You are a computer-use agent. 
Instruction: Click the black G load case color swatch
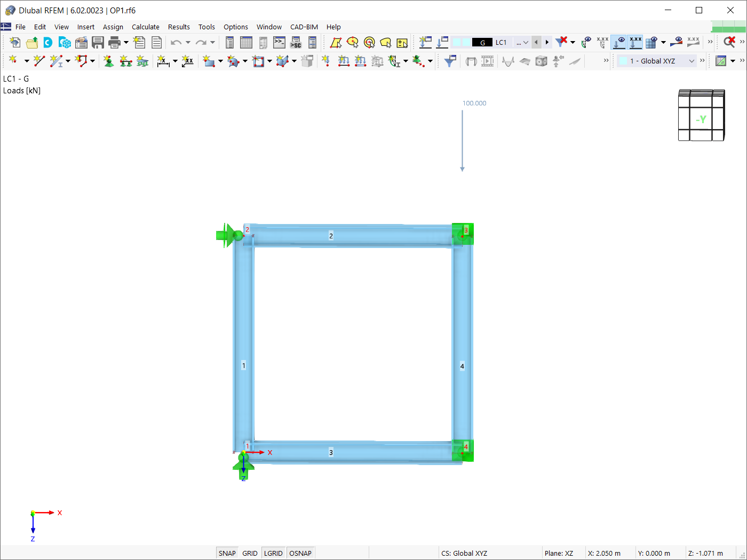pos(482,43)
